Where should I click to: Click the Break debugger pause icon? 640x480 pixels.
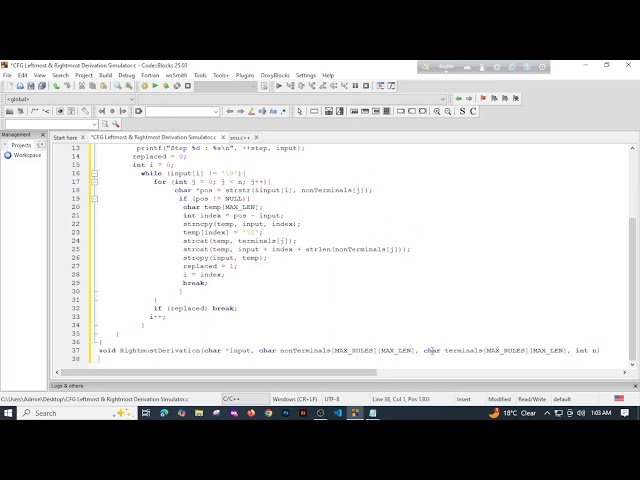pos(355,86)
